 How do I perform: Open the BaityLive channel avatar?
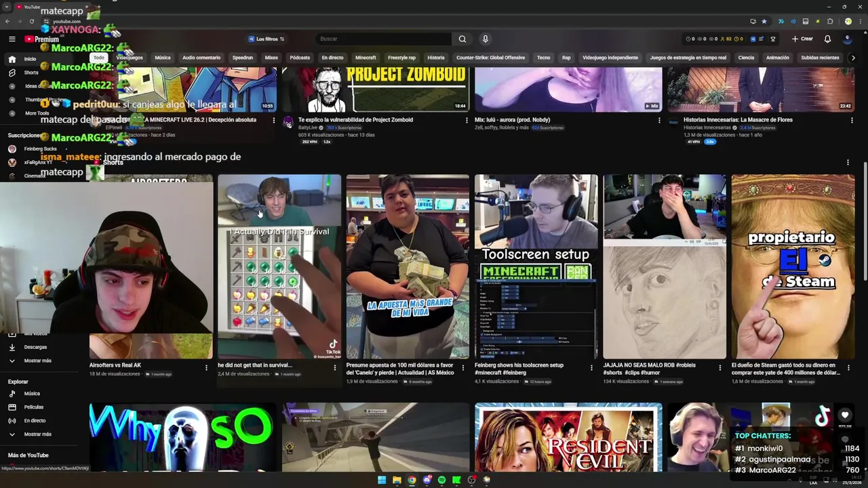point(288,123)
